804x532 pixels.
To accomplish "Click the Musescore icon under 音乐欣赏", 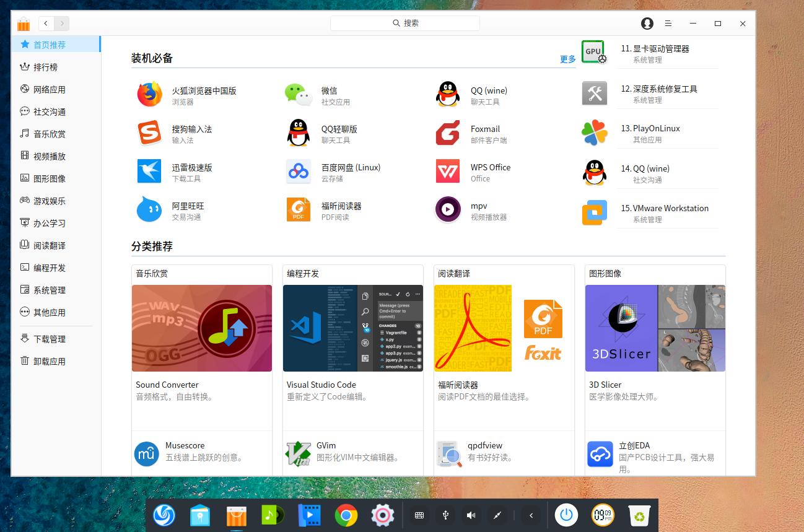I will point(147,454).
